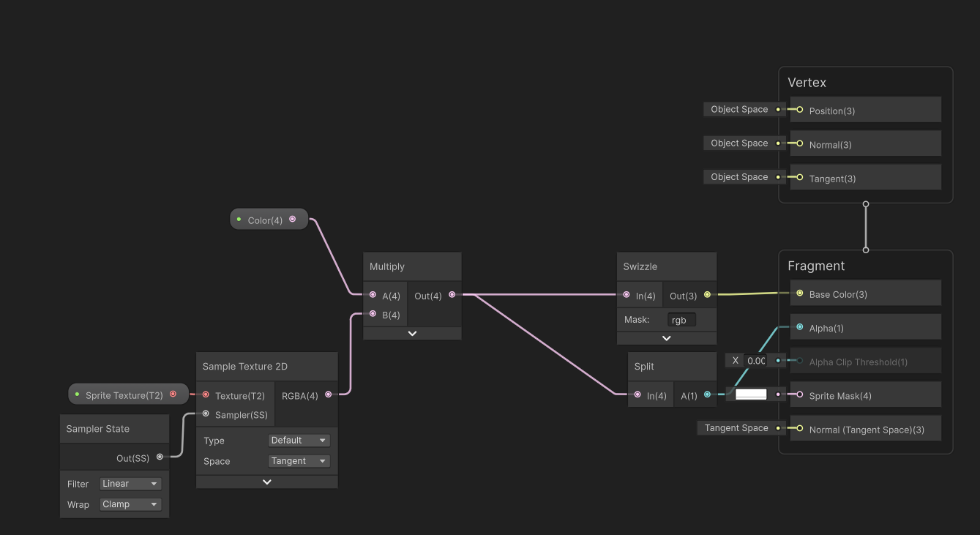This screenshot has height=535, width=980.
Task: Open the Wrap dropdown set to Clamp
Action: pyautogui.click(x=130, y=504)
